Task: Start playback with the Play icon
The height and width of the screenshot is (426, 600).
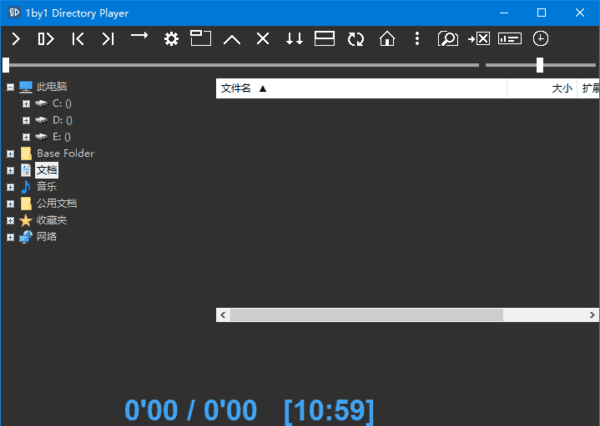Action: point(16,39)
